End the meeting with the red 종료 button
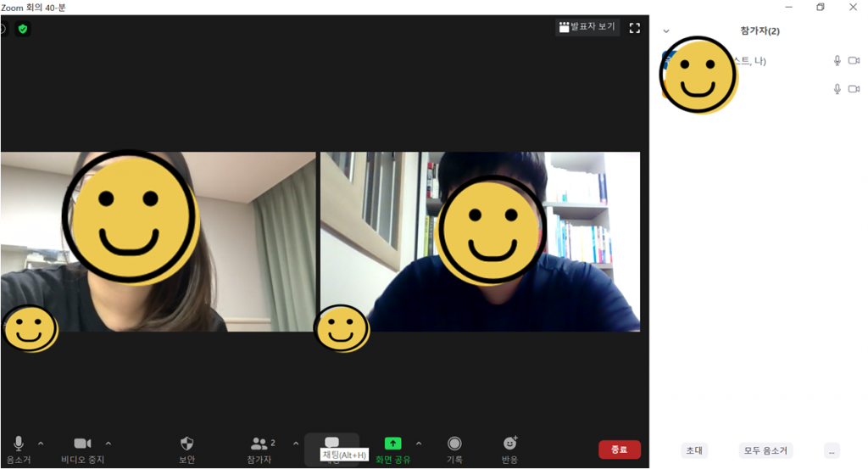Image resolution: width=868 pixels, height=469 pixels. tap(619, 449)
